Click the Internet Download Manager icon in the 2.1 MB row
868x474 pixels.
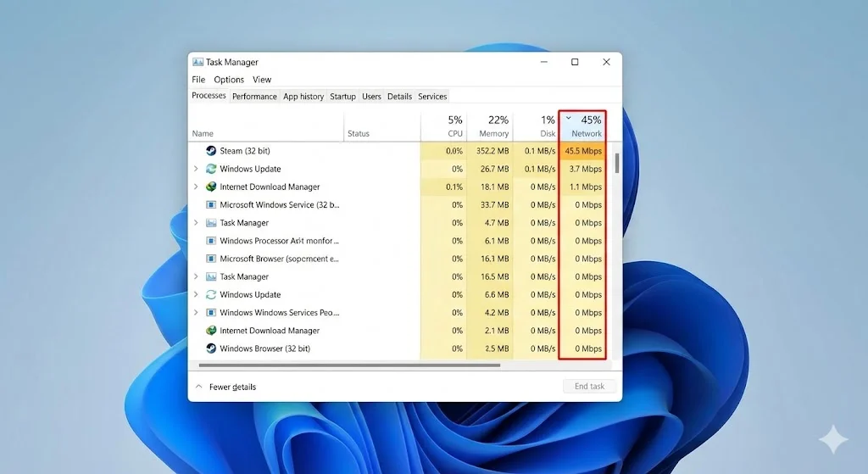(x=211, y=331)
